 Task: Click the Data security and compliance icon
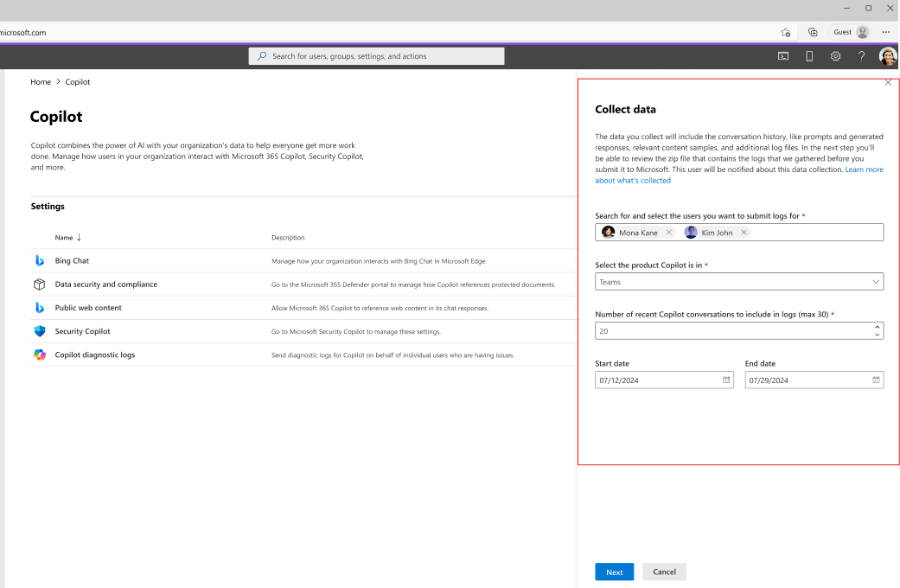40,284
